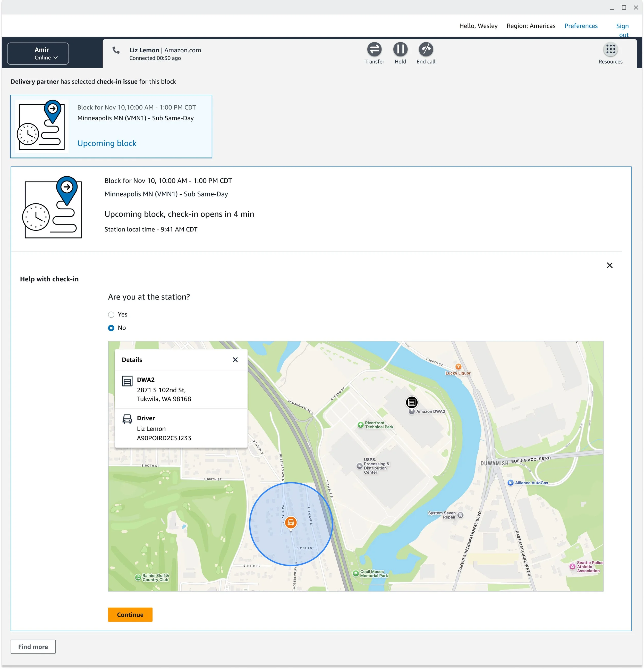The image size is (644, 669).
Task: Click the Lucky Liquor map pin
Action: point(458,367)
